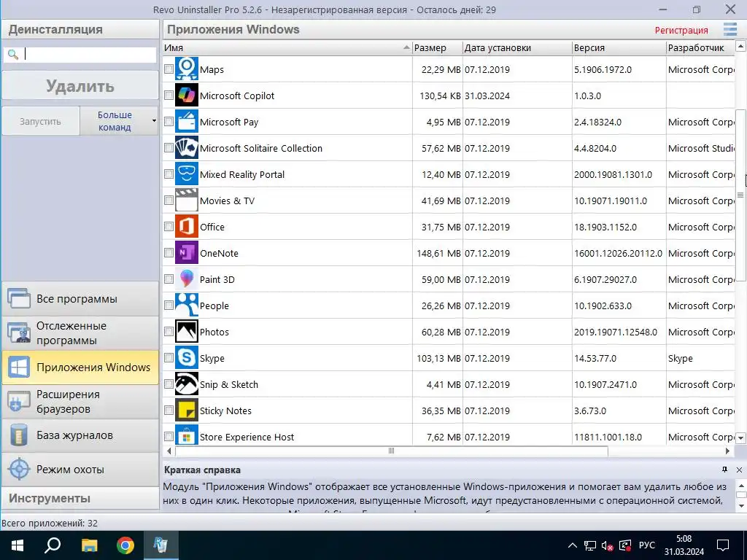747x560 pixels.
Task: Click the РУС language indicator
Action: (x=646, y=545)
